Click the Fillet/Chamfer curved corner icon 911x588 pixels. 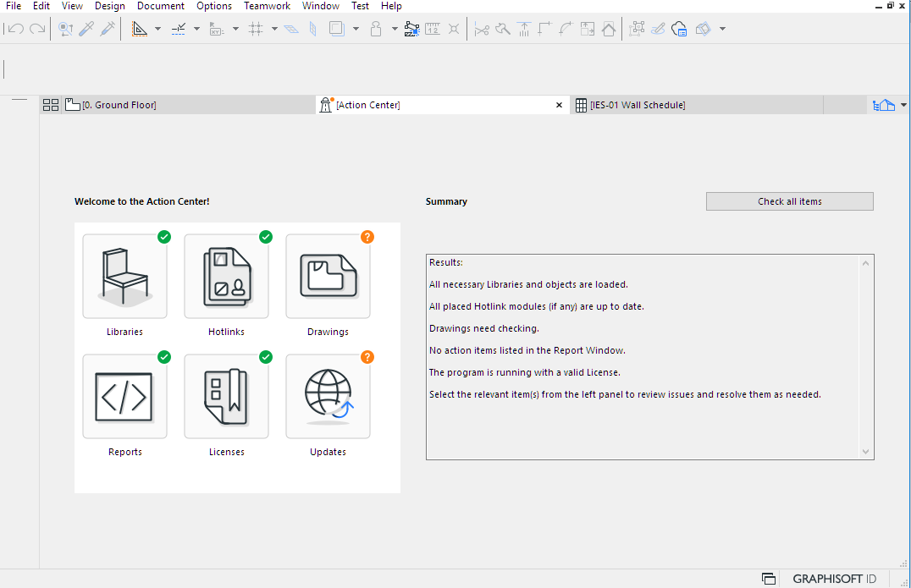[x=566, y=29]
